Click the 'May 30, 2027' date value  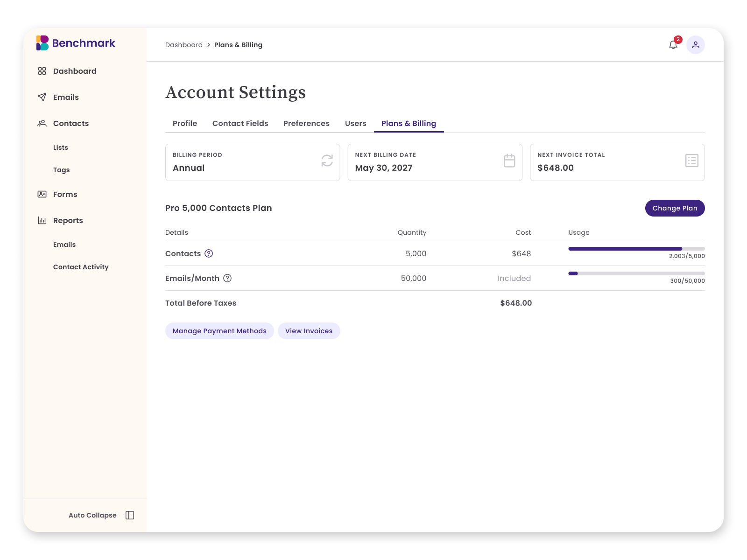click(x=384, y=168)
